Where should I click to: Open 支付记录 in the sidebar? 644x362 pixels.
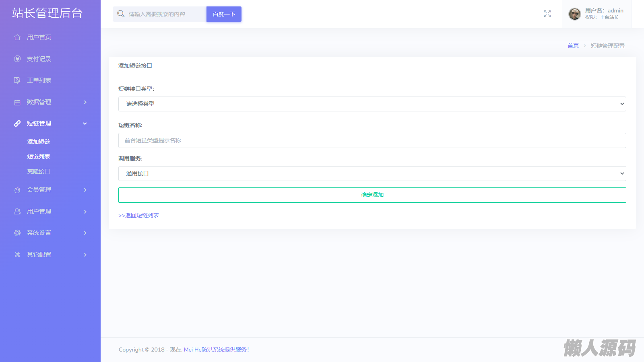point(39,59)
